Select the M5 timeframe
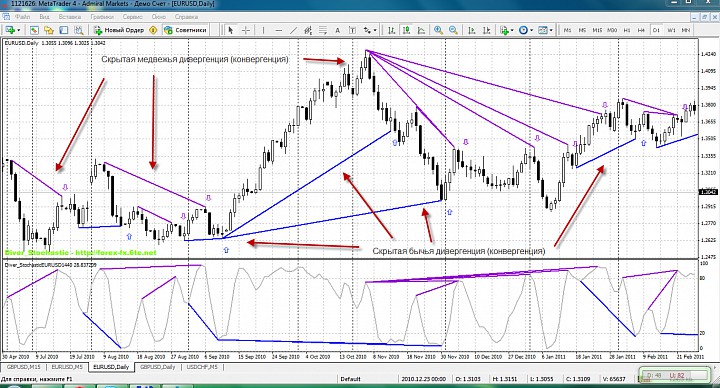This screenshot has height=388, width=720. (x=582, y=30)
